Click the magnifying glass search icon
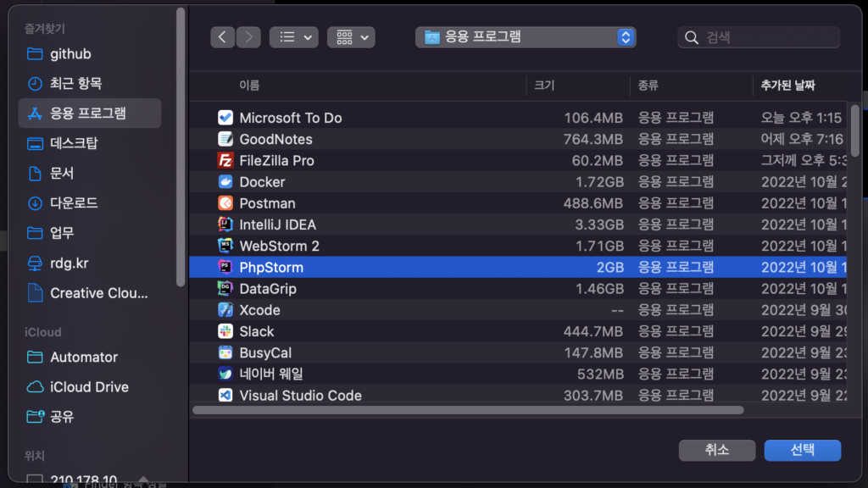 click(x=692, y=37)
